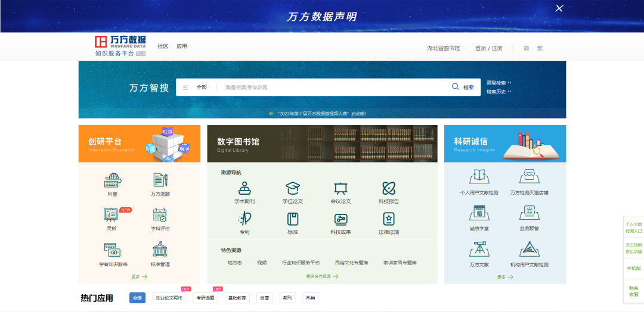
Task: Switch to simplified Chinese 简
Action: 526,48
